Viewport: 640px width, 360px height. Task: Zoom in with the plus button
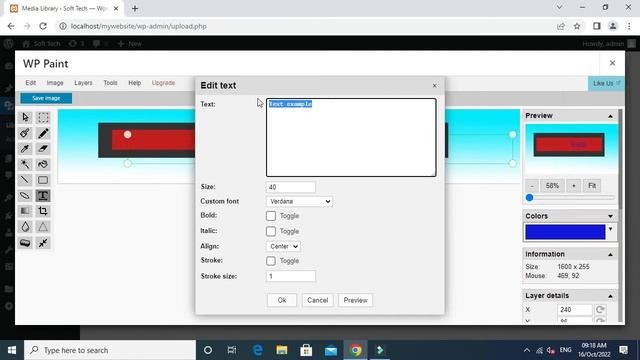(x=573, y=186)
